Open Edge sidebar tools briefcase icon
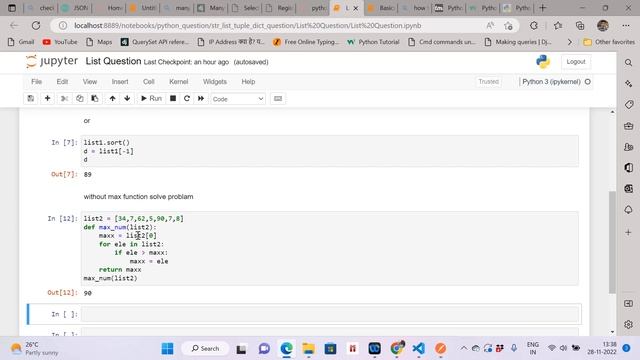The width and height of the screenshot is (640, 360). point(629,126)
